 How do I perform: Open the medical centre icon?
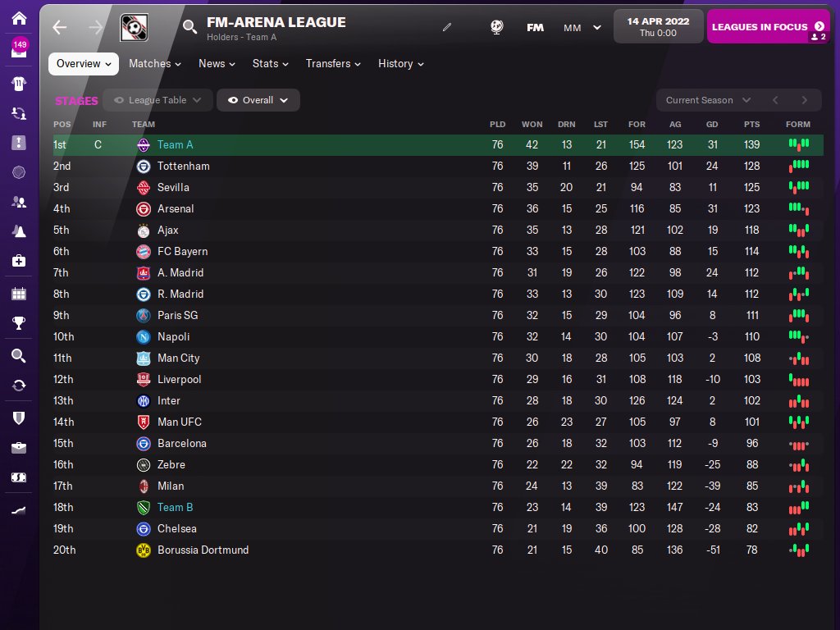tap(20, 261)
